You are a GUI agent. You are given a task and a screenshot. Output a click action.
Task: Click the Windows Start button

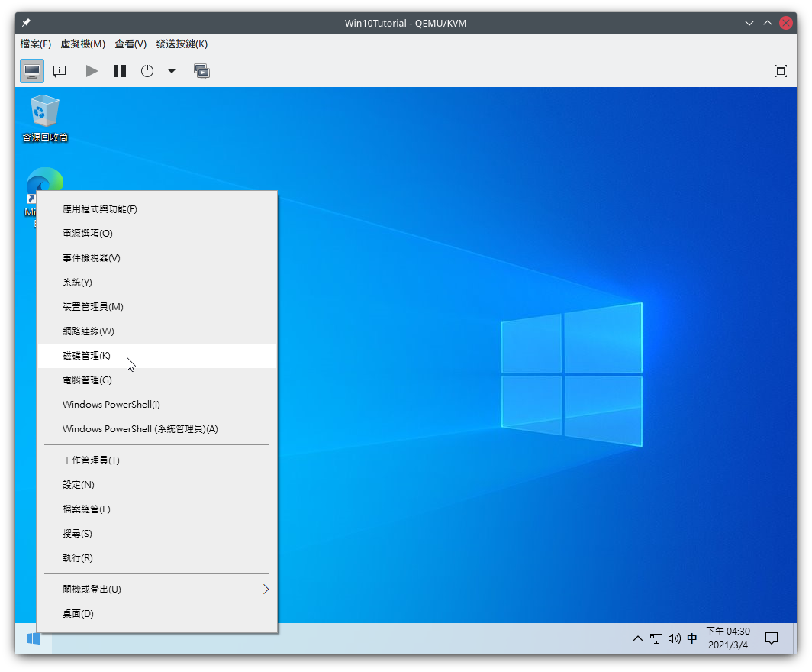pos(33,639)
